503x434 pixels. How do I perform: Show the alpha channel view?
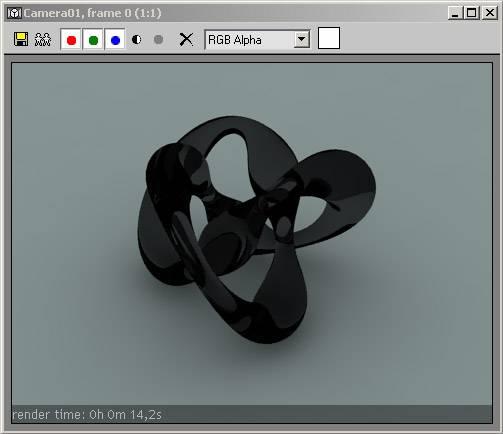tap(137, 40)
